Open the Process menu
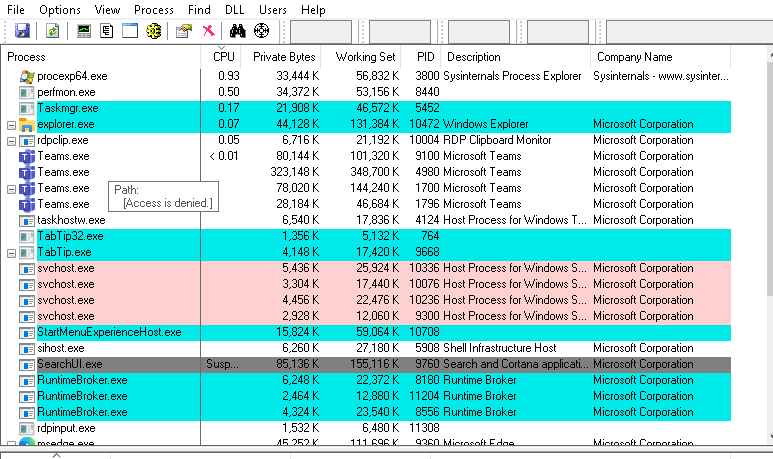This screenshot has width=773, height=459. pos(154,10)
